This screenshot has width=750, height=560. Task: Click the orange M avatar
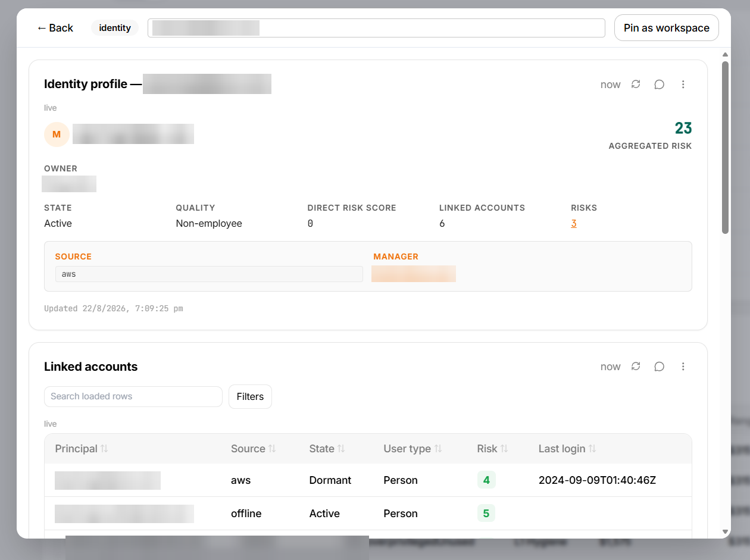tap(57, 134)
